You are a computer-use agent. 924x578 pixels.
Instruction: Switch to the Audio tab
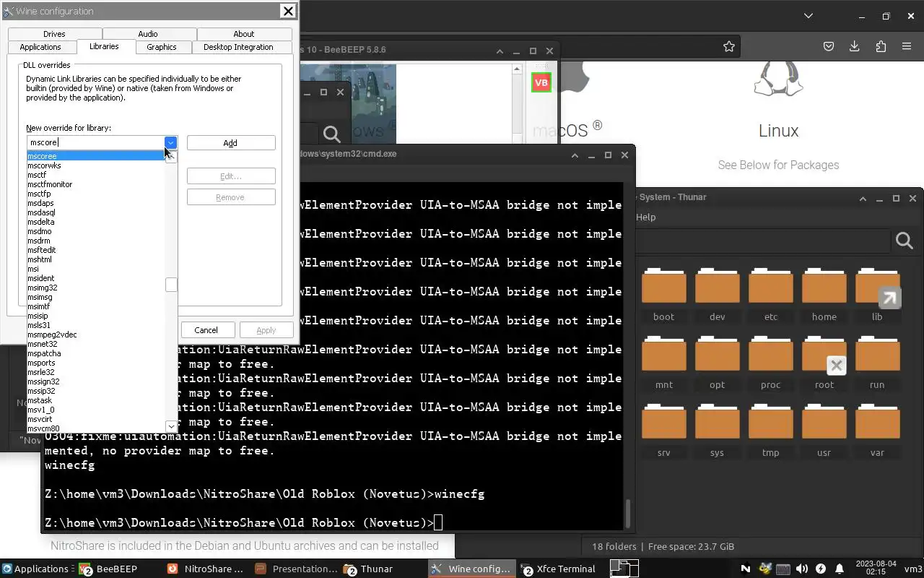[x=148, y=34]
